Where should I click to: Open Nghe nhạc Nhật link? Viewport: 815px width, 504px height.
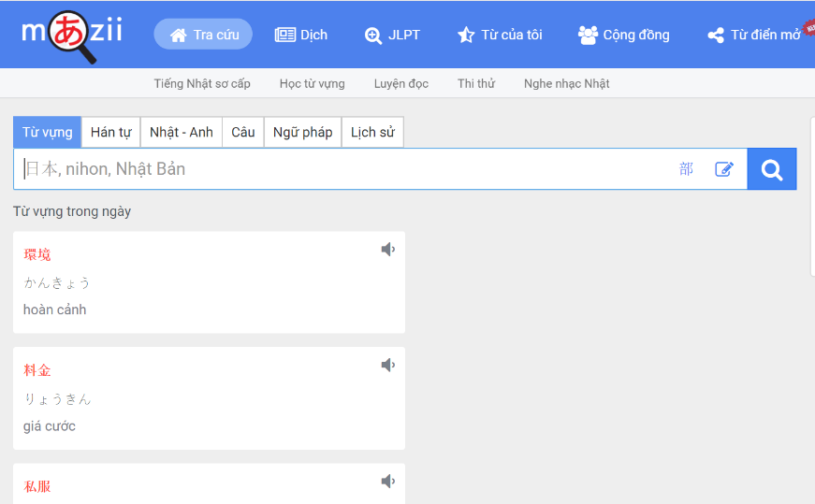point(566,83)
